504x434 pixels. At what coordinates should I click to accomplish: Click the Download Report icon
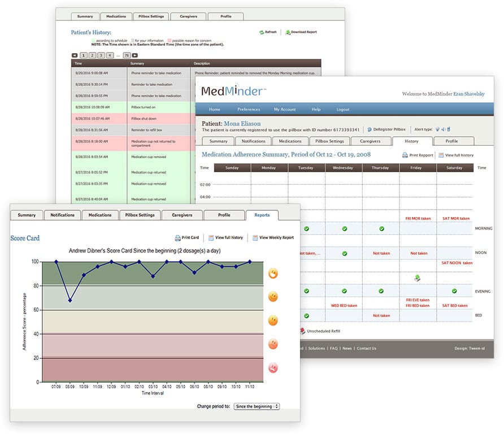(288, 32)
